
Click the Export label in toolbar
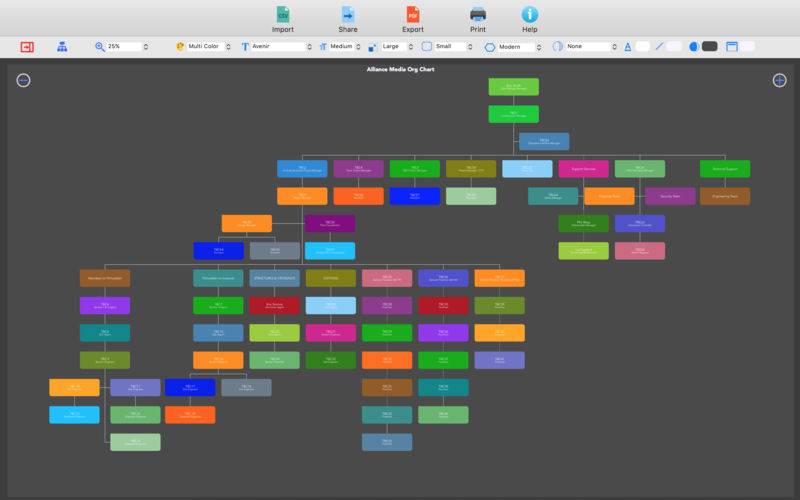[413, 30]
